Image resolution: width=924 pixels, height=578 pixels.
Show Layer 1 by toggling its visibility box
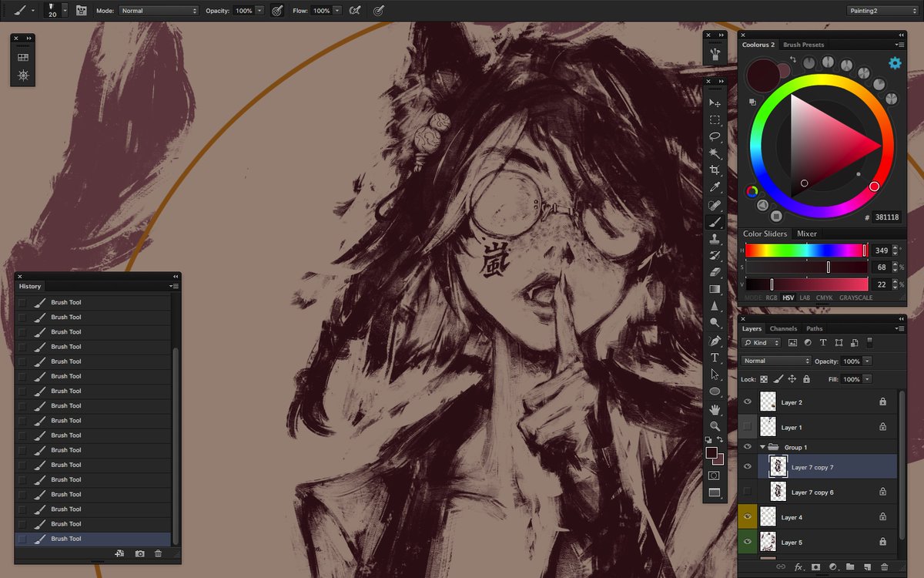(747, 426)
